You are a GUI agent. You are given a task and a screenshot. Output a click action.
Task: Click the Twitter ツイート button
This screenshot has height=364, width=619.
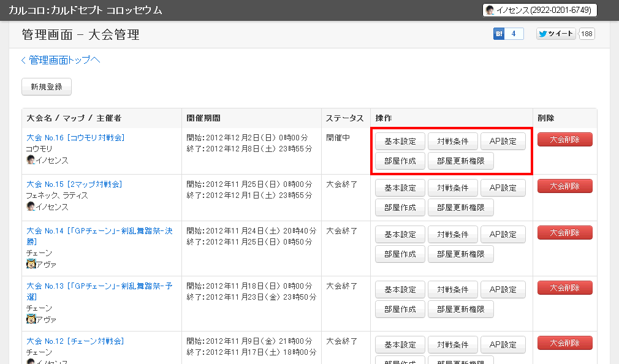(556, 34)
